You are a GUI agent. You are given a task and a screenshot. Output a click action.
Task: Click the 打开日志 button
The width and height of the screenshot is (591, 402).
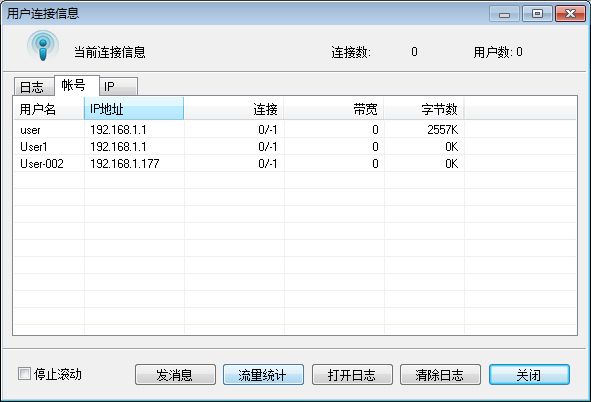352,374
